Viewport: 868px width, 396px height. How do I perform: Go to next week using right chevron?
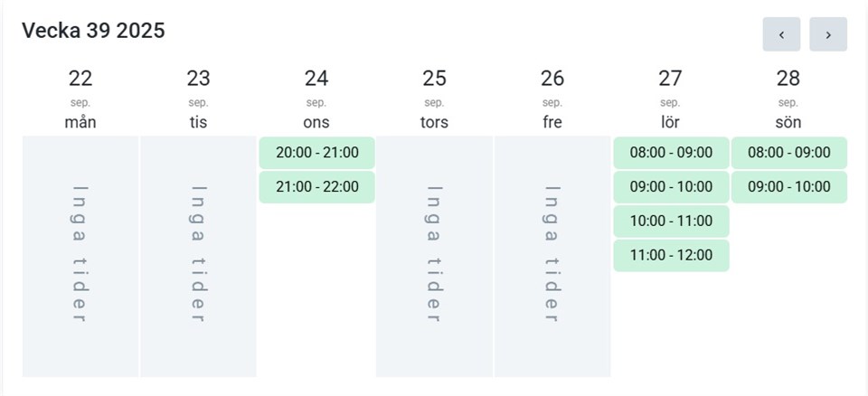(x=828, y=34)
